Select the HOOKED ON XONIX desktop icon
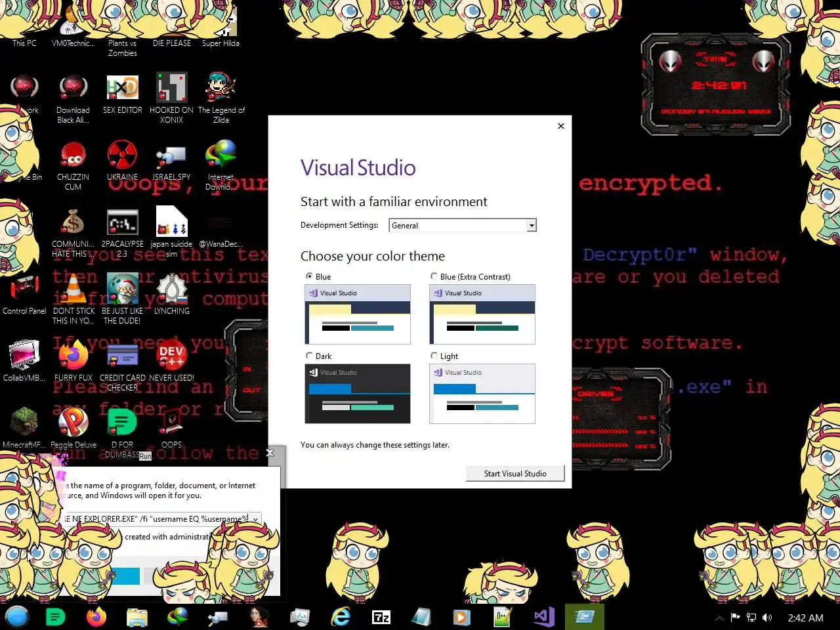 click(x=172, y=98)
